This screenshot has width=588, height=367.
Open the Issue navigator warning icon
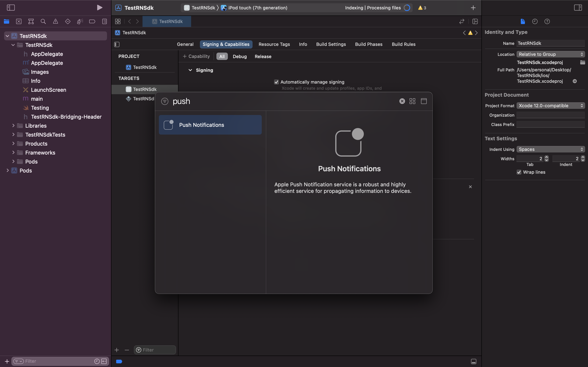tap(55, 21)
